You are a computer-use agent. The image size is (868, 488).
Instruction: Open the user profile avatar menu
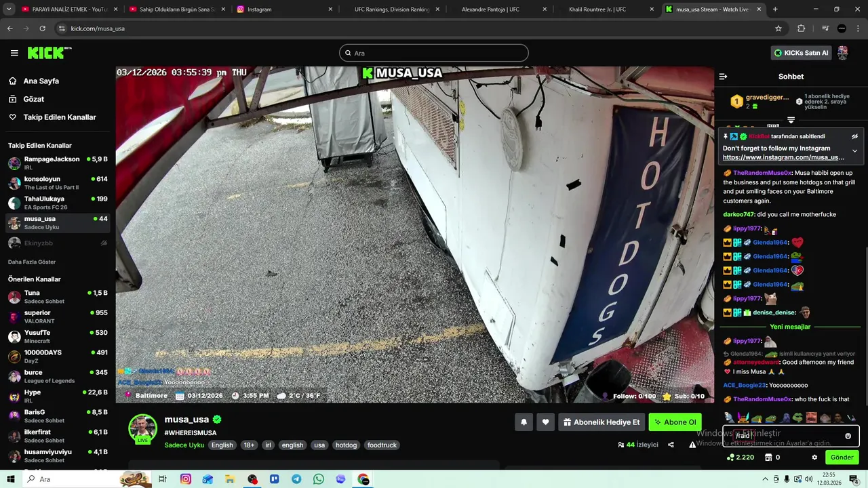[843, 53]
